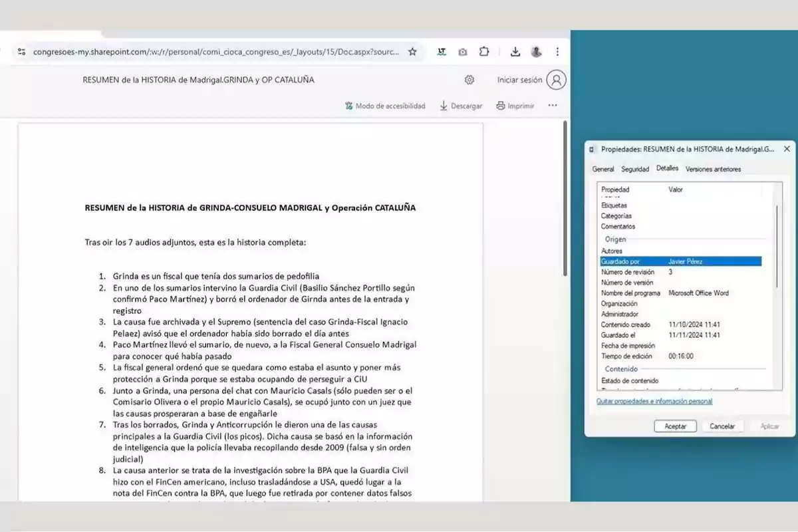Image resolution: width=798 pixels, height=532 pixels.
Task: Click the properties list scrollbar
Action: point(775,246)
